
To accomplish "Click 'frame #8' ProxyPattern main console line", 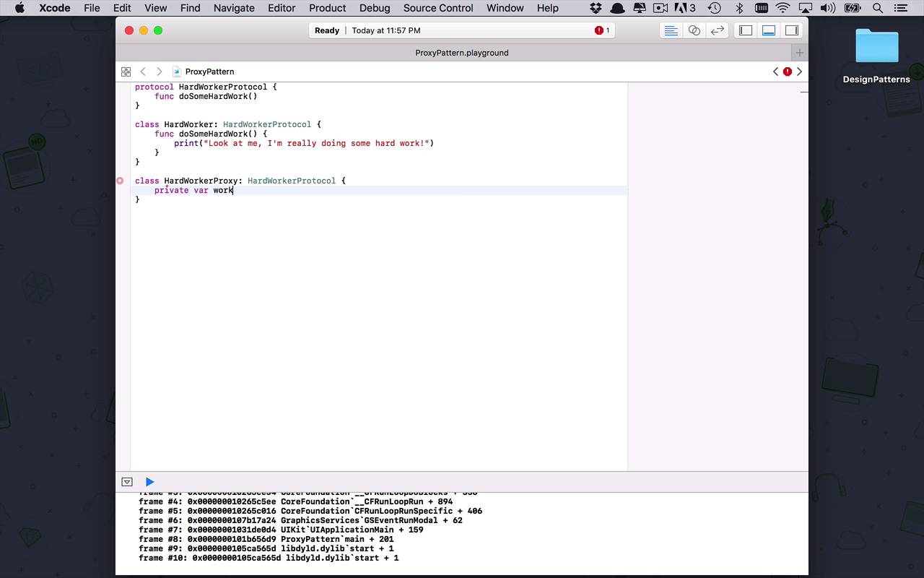I will (x=266, y=539).
